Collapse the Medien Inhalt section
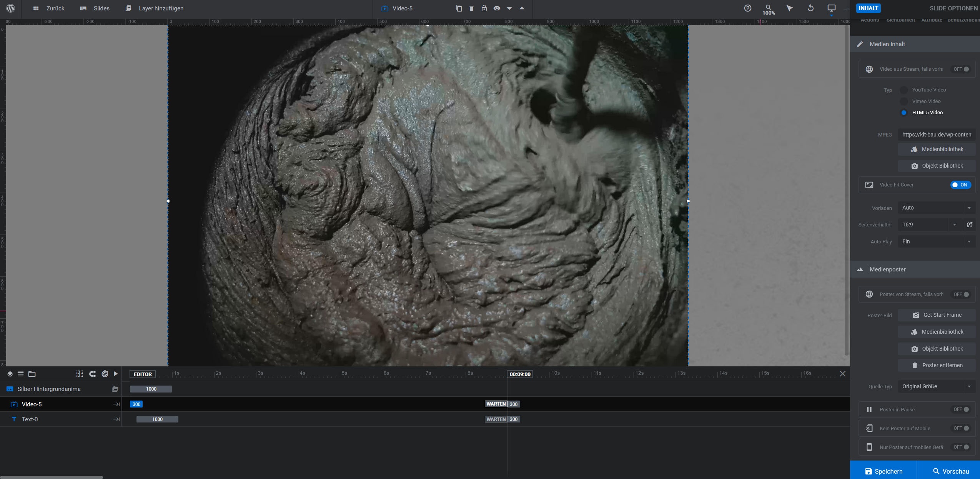The width and height of the screenshot is (980, 479). (915, 44)
